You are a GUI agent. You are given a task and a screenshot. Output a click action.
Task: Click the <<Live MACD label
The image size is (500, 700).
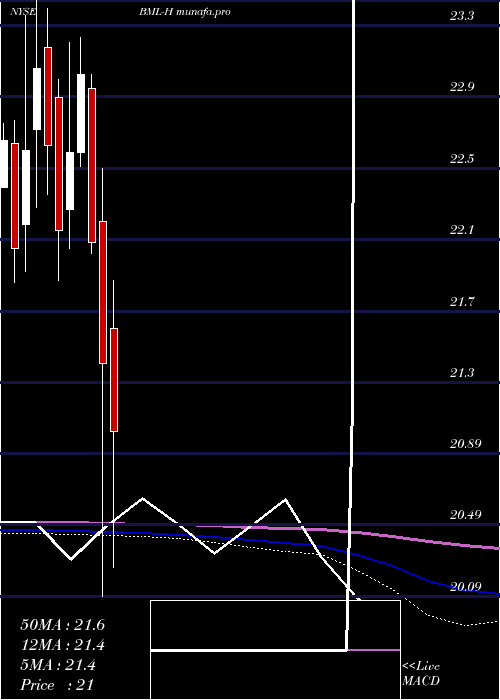coord(421,674)
